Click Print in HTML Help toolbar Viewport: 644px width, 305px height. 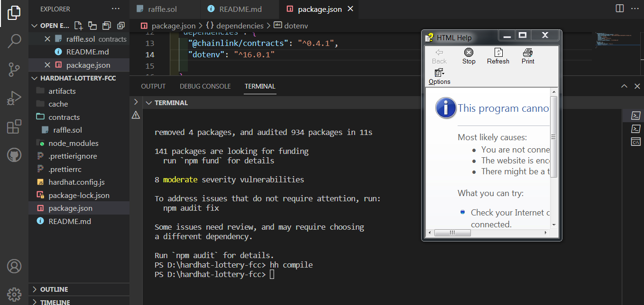528,56
